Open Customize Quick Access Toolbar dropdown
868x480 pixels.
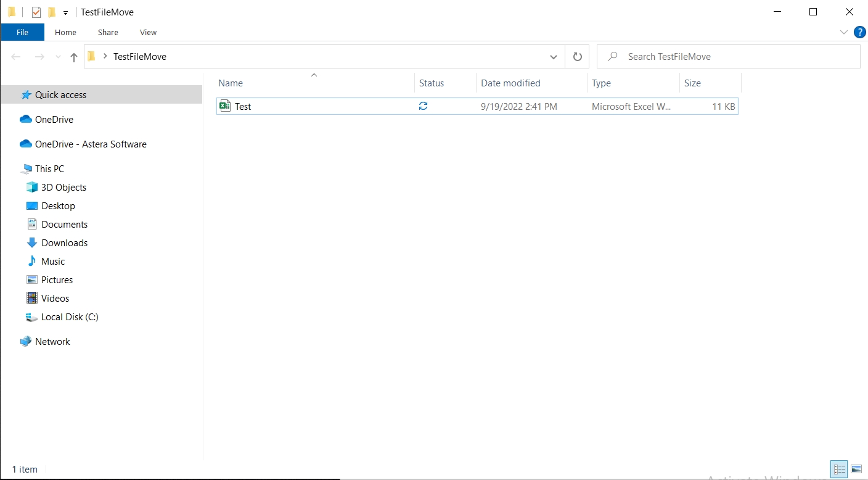(65, 13)
